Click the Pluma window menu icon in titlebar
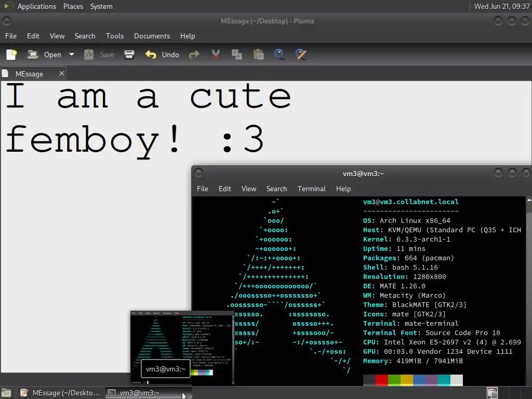The width and height of the screenshot is (532, 399). click(6, 21)
